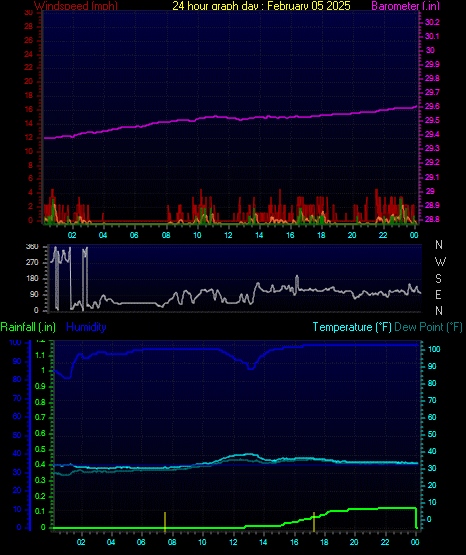Viewport: 466px width, 555px height.
Task: Click the 12 hour tick on wind graph
Action: [228, 235]
